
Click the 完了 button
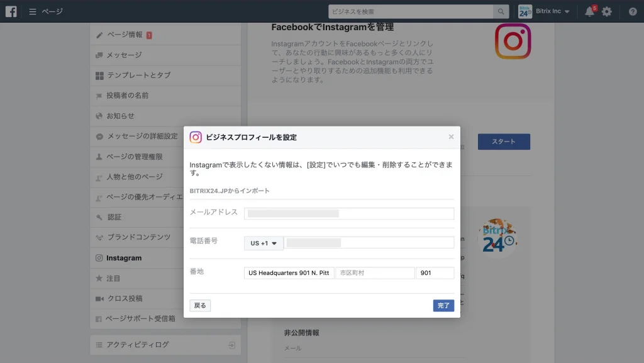[x=443, y=305]
